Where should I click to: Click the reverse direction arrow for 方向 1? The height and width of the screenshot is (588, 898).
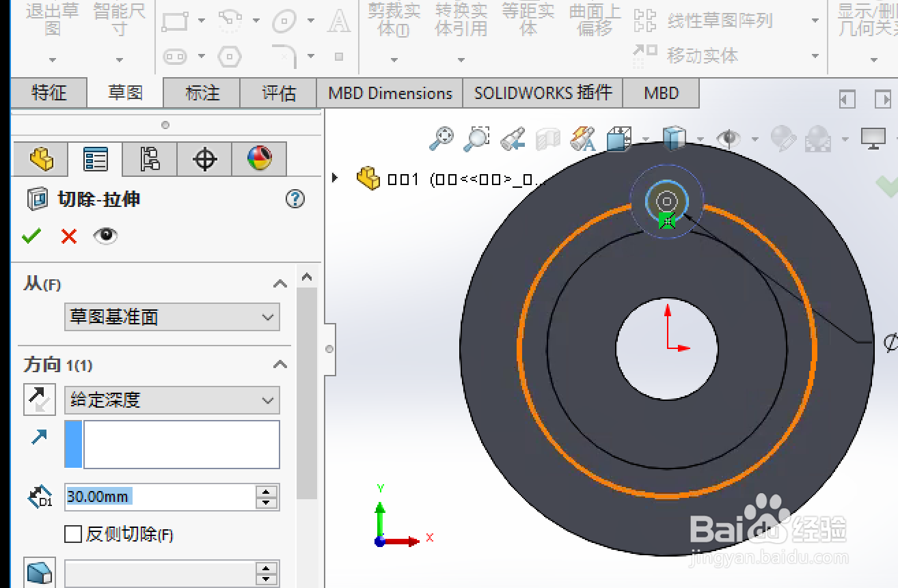click(x=39, y=400)
